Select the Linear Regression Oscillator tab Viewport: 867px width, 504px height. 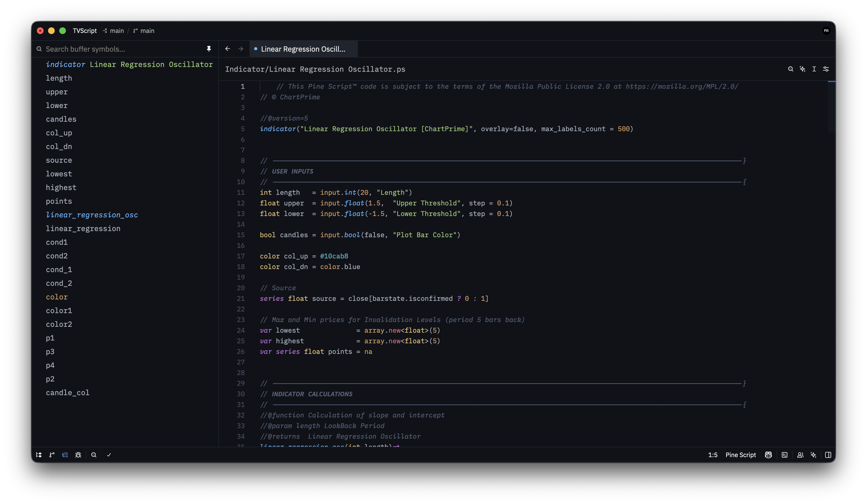coord(303,49)
